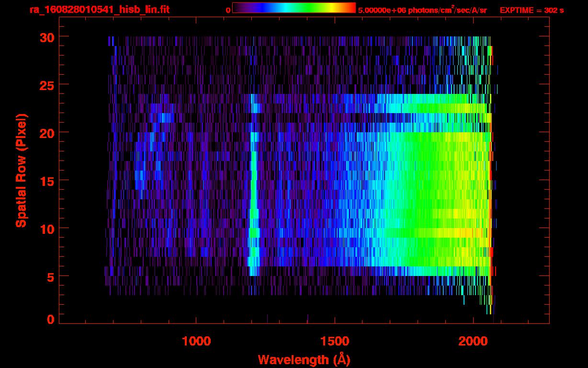Click the 5.00000e+06 photons/cm²/sec/Å/sr label
The image size is (588, 368).
point(422,10)
